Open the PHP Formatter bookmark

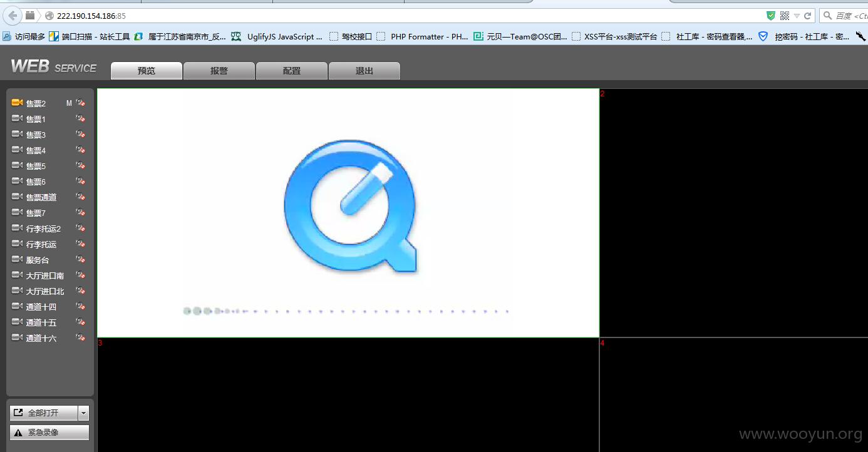pos(422,37)
